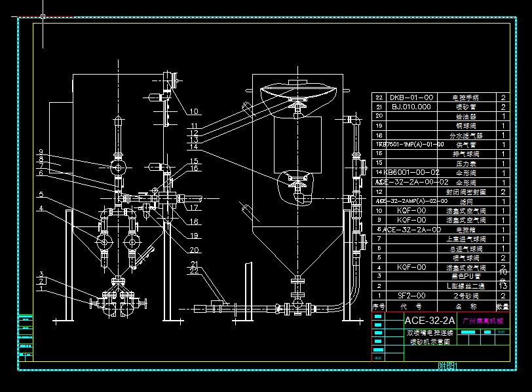The image size is (532, 392).
Task: Click the 名 称 column header
Action: click(x=466, y=307)
